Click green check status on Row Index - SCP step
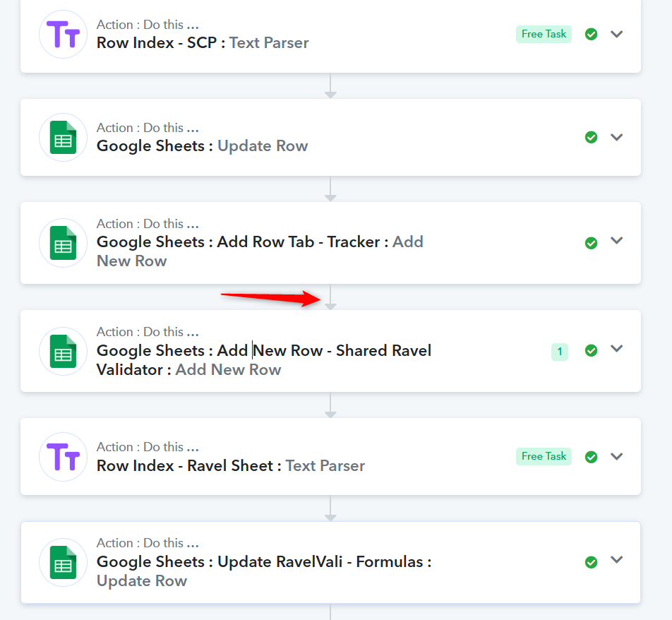Image resolution: width=672 pixels, height=620 pixels. tap(591, 34)
